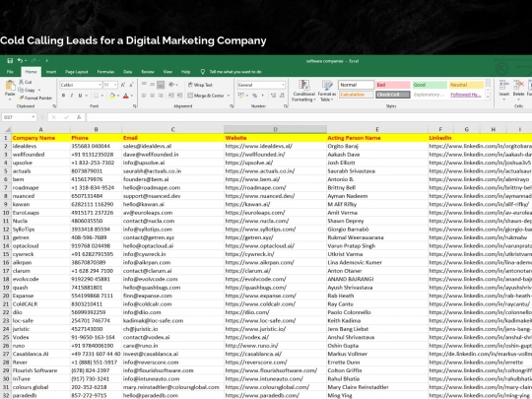Apply the Neutral cell style

[x=466, y=85]
